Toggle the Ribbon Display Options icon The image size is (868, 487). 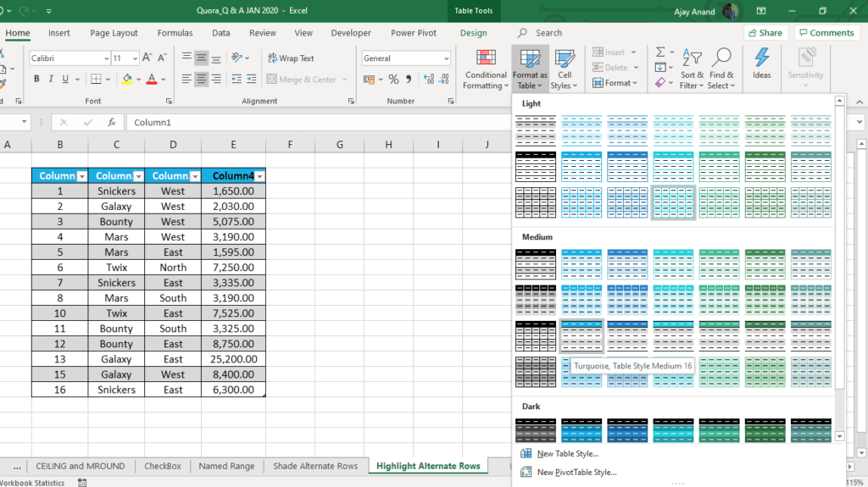click(761, 10)
